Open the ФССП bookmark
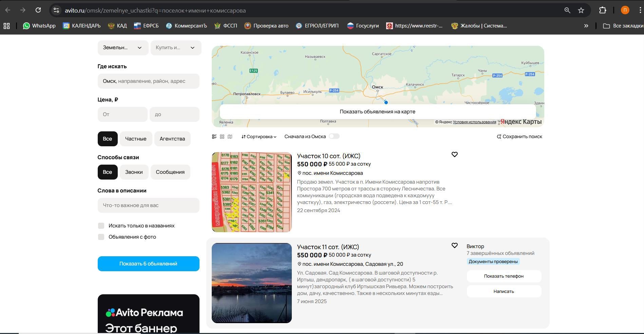Viewport: 644px width, 334px height. pyautogui.click(x=226, y=26)
